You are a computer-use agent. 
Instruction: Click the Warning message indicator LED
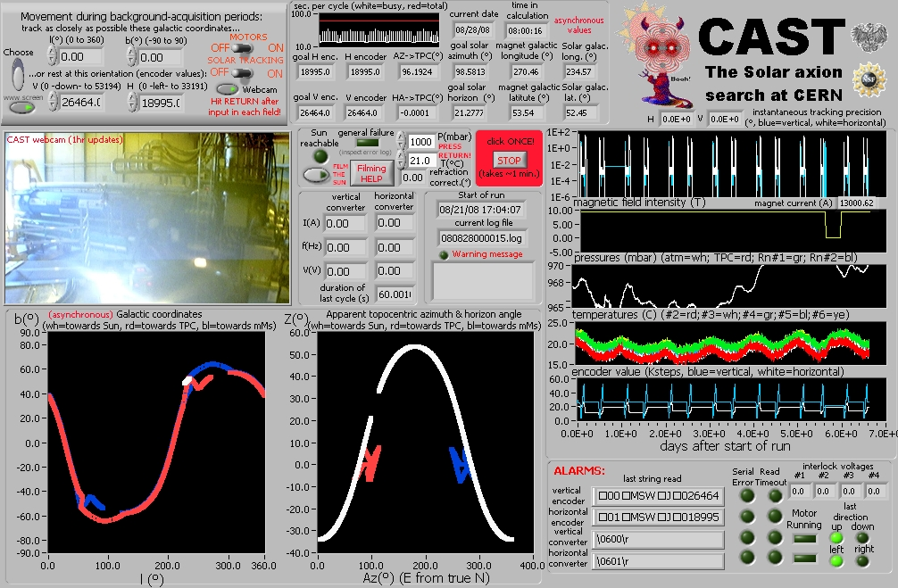(444, 255)
